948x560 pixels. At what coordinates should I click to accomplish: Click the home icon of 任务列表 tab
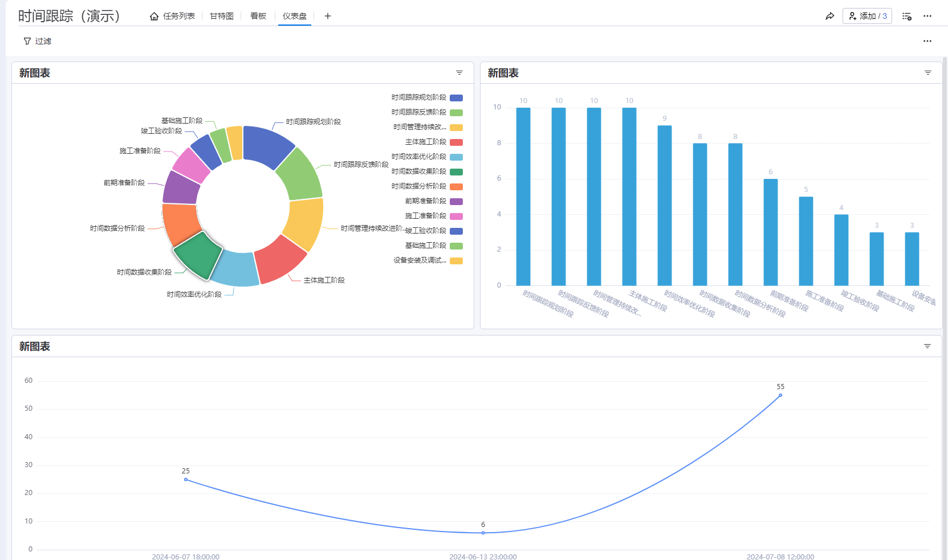(x=154, y=16)
